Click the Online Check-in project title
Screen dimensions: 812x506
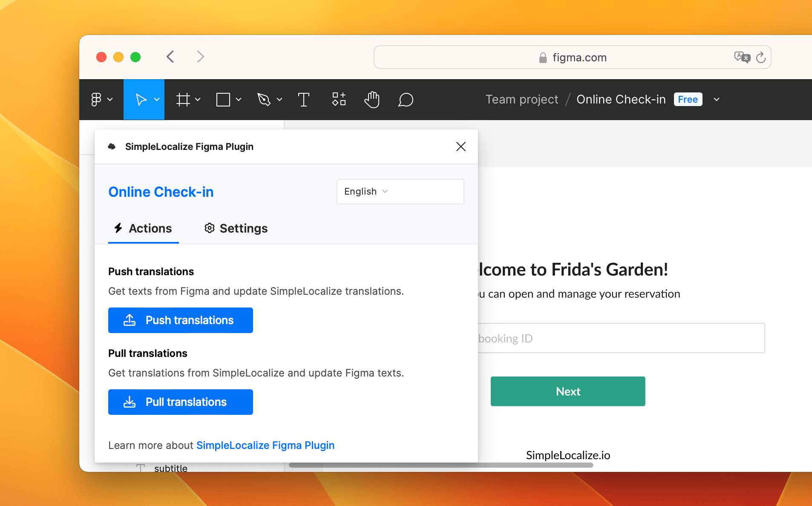tap(161, 192)
